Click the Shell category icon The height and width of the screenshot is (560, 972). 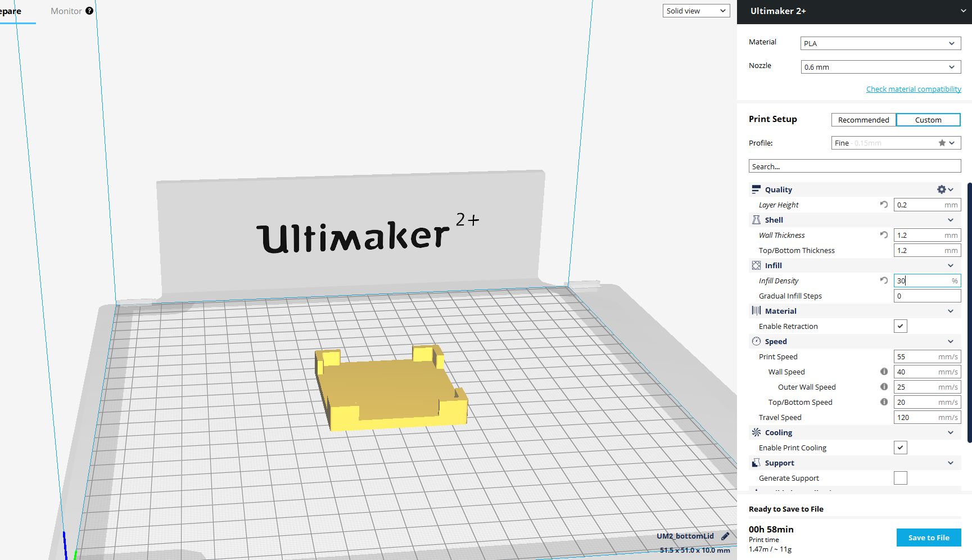(756, 220)
